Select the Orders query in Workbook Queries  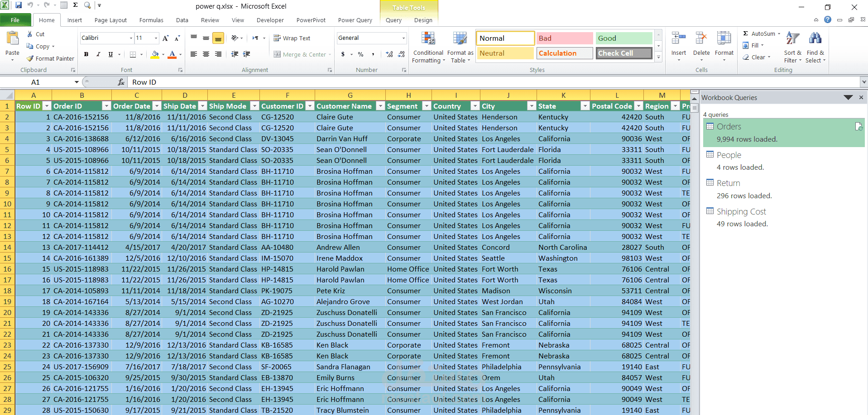(x=784, y=133)
